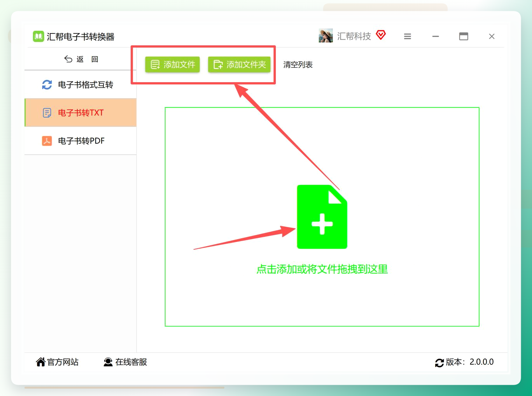This screenshot has height=396, width=532.
Task: Close the converter window
Action: (x=492, y=36)
